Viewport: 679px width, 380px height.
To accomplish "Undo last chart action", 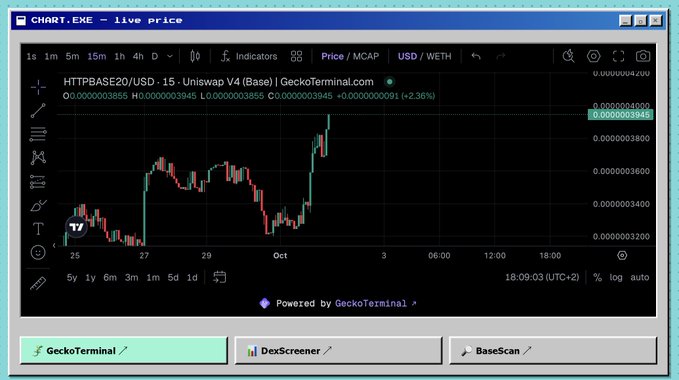I will point(476,56).
